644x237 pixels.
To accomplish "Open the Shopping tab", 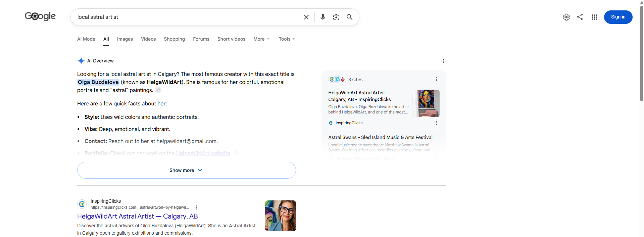I will point(174,39).
